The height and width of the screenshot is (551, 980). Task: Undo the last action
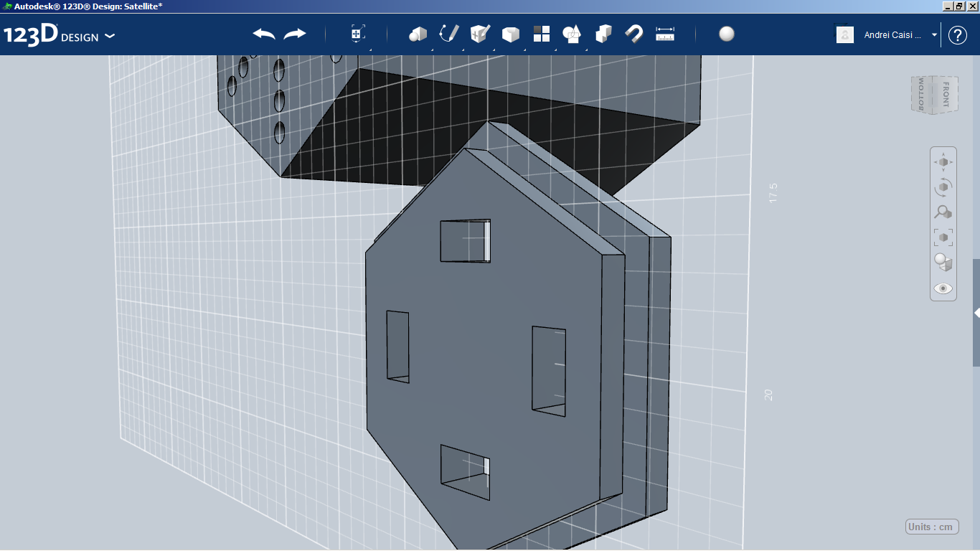coord(264,34)
